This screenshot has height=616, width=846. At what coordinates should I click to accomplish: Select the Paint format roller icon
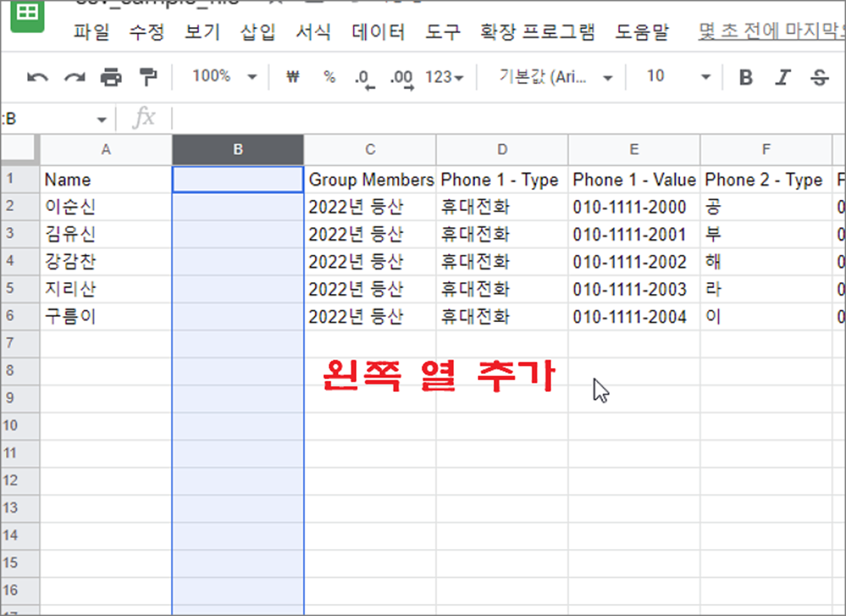click(148, 78)
